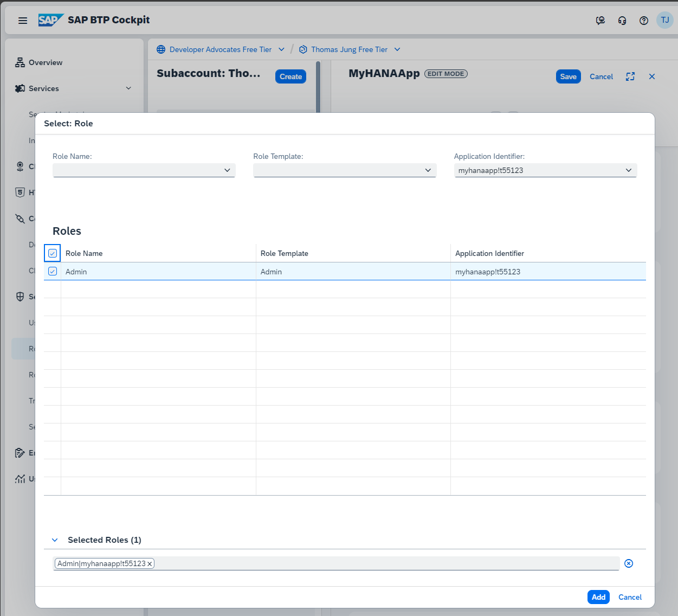
Task: Open Developer Advocates Free Tier breadcrumb link
Action: click(x=221, y=49)
